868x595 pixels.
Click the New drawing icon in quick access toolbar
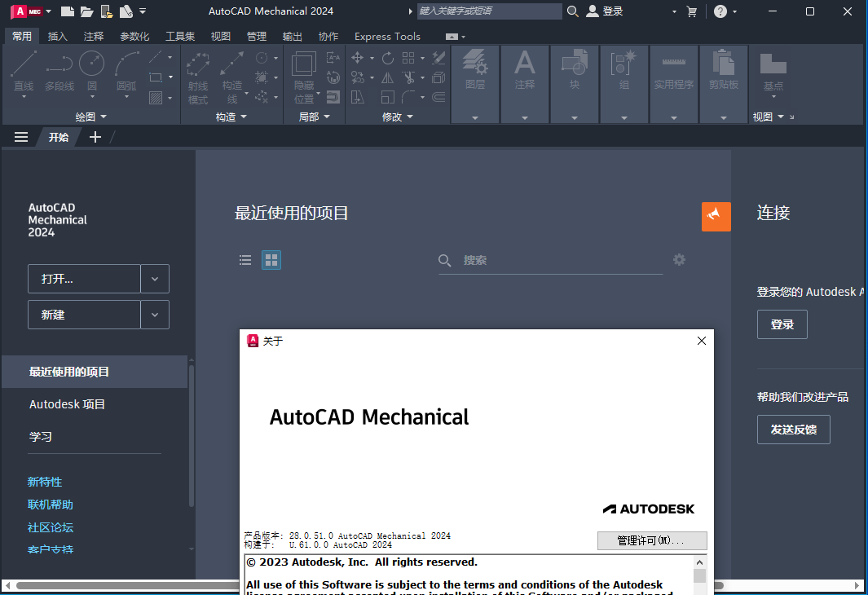[67, 11]
